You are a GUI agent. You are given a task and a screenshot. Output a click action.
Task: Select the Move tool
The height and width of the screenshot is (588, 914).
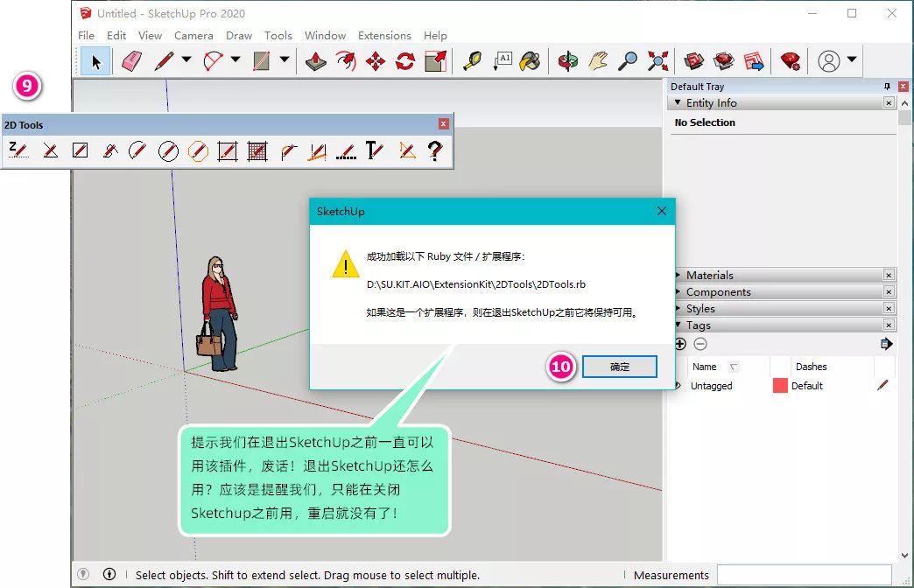click(x=376, y=61)
